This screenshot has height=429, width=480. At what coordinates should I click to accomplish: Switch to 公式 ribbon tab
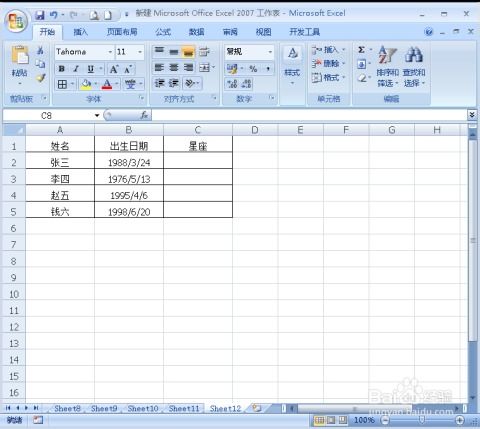pos(163,32)
